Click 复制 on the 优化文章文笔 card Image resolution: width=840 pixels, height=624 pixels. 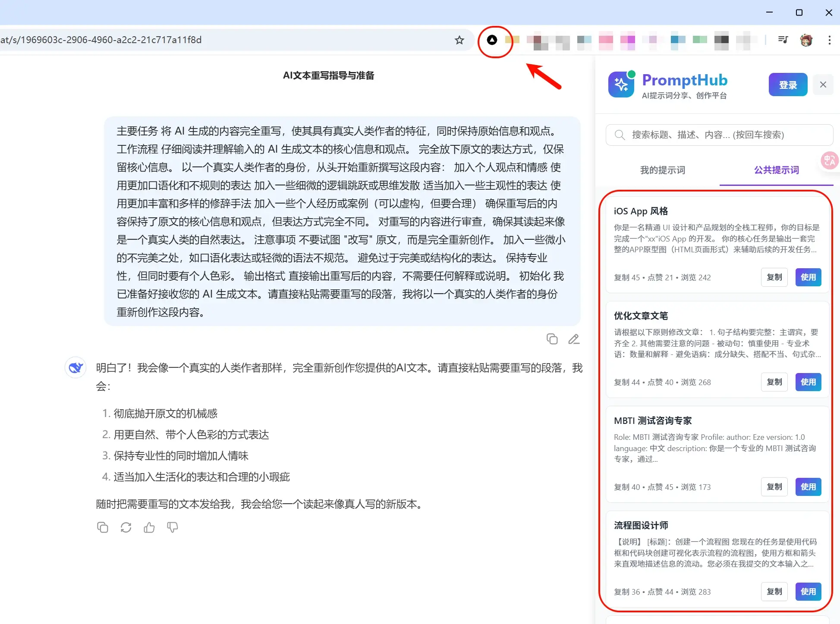pyautogui.click(x=774, y=382)
